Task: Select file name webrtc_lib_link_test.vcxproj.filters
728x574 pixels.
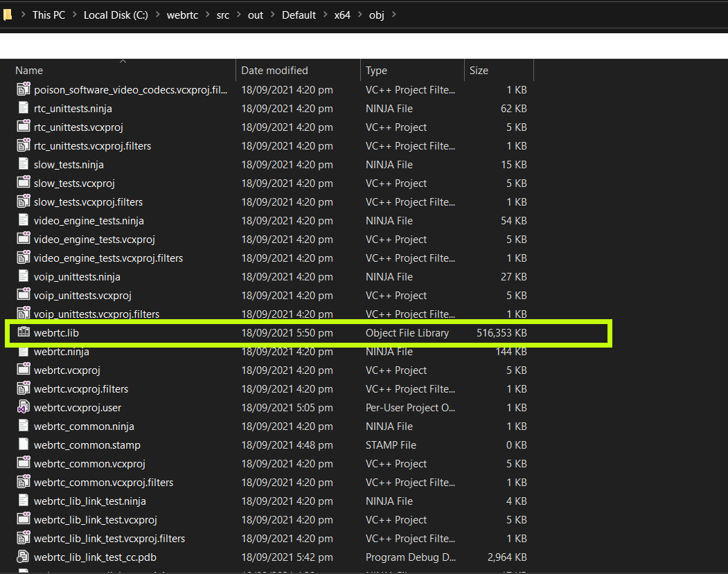Action: 109,538
